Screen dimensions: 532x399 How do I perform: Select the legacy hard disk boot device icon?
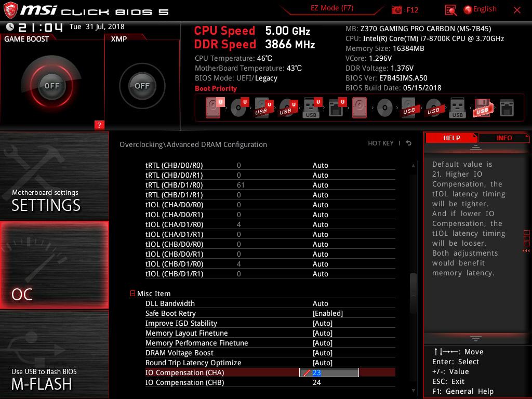pos(360,108)
